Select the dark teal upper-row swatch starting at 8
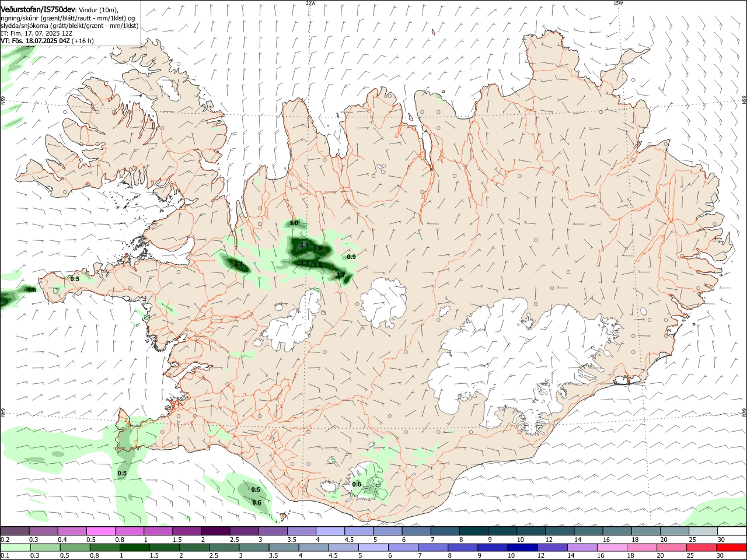The image size is (747, 560). 473,531
